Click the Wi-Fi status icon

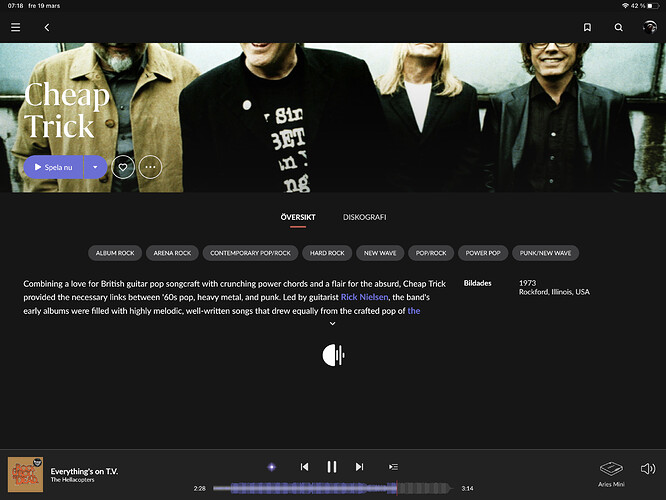(625, 6)
